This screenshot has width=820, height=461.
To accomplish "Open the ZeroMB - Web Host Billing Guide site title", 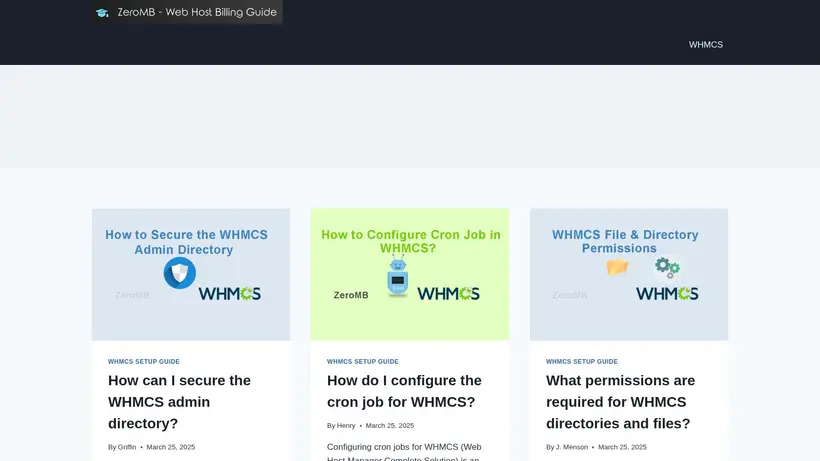I will pos(197,12).
